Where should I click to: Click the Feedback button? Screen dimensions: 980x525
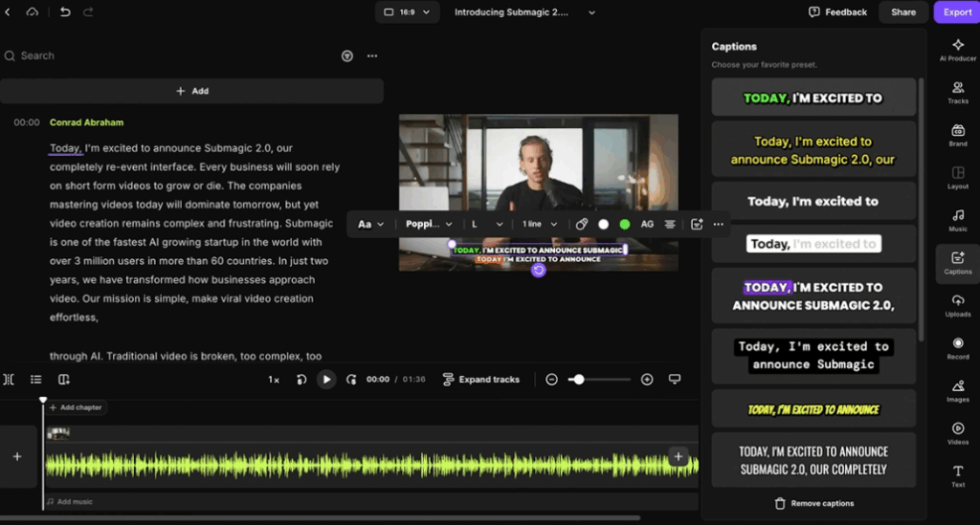pos(837,11)
